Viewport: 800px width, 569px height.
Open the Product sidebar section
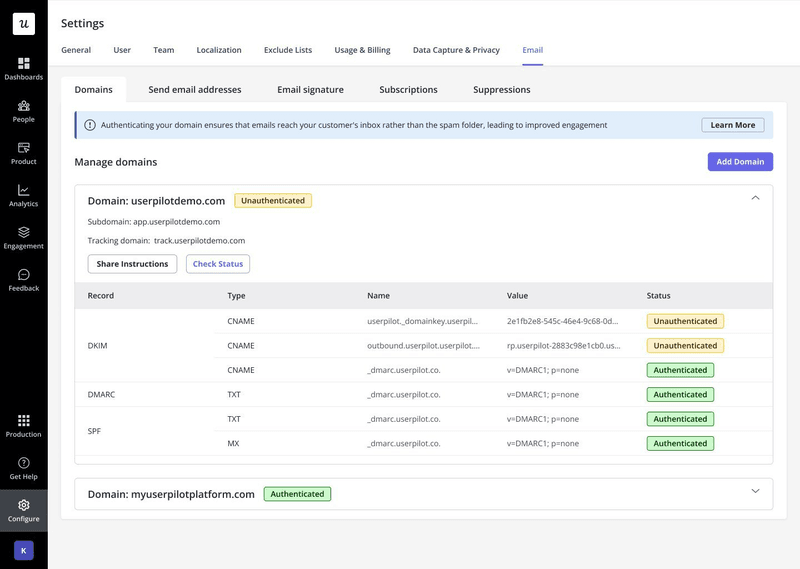23,153
